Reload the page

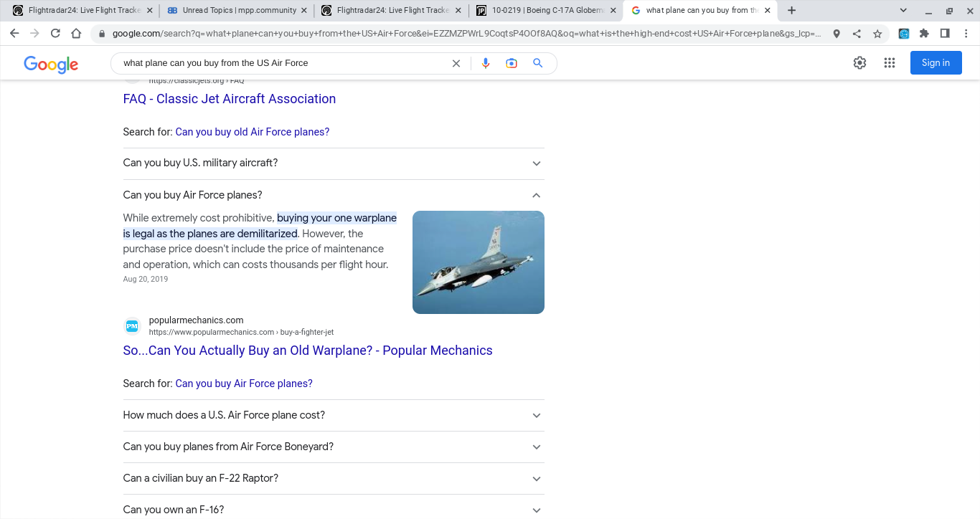(55, 34)
